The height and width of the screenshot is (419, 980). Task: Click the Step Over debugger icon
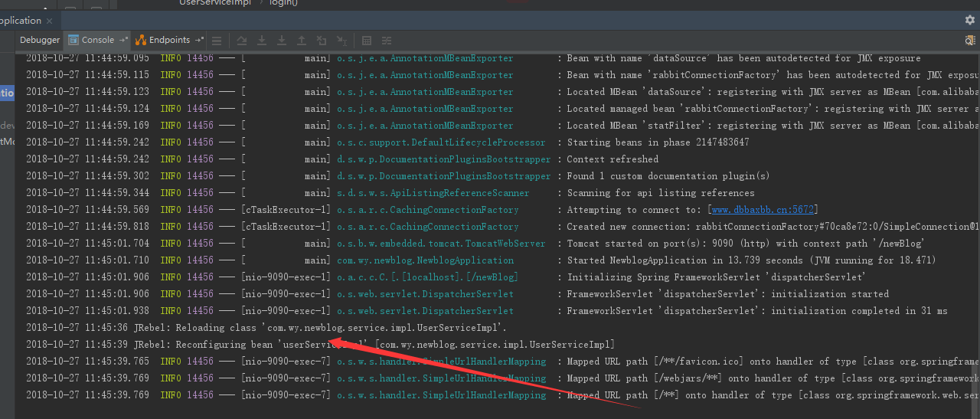[242, 40]
